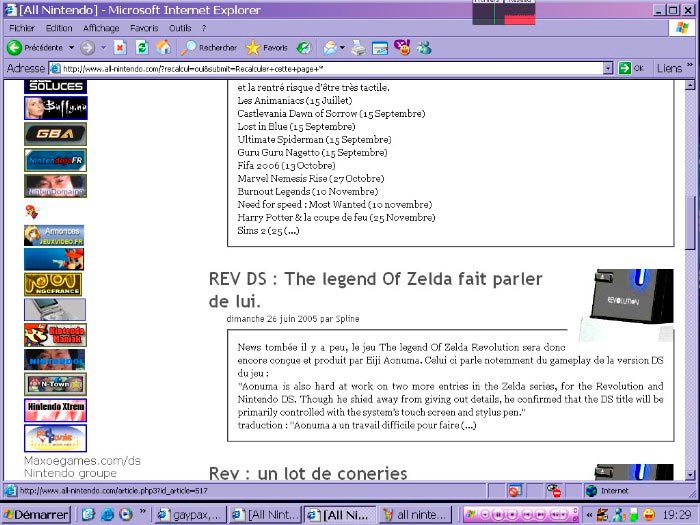Viewport: 700px width, 525px height.
Task: Switch to the 'all ninte...' taskbar window
Action: 416,515
